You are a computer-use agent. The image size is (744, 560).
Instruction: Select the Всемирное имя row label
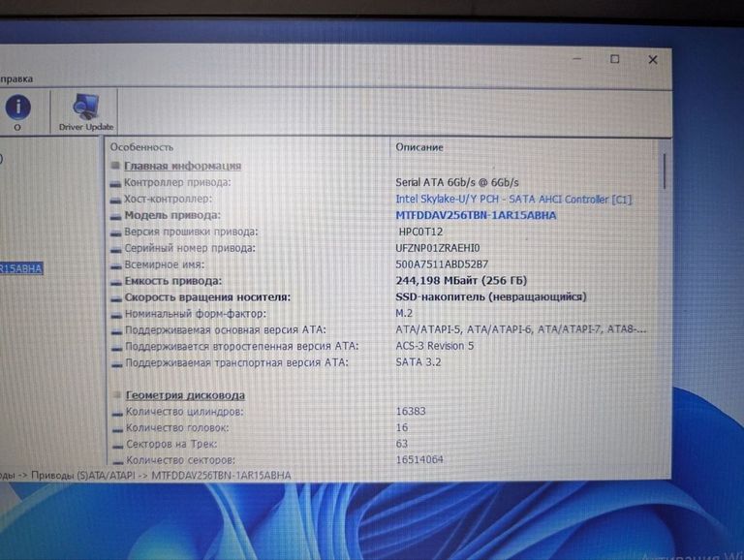coord(165,264)
